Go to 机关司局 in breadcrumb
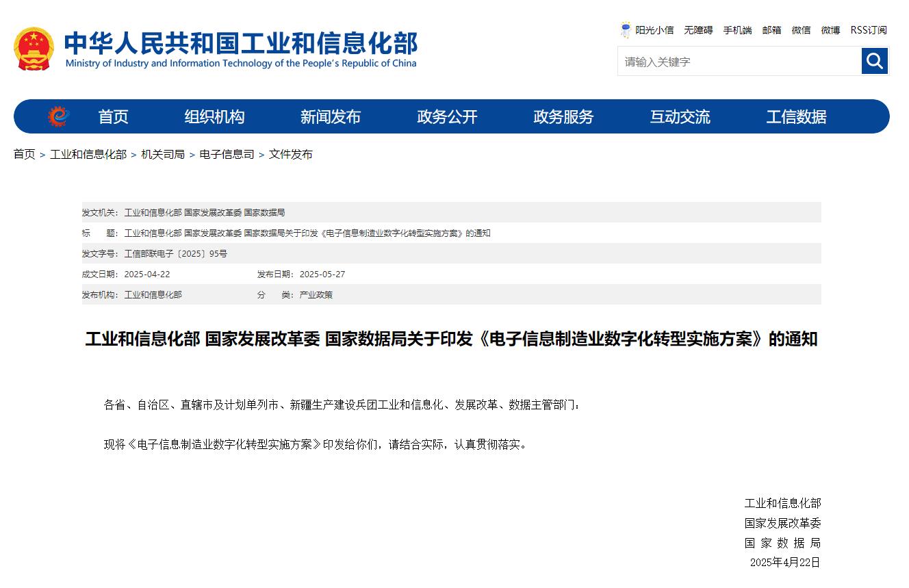This screenshot has height=588, width=909. 163,155
